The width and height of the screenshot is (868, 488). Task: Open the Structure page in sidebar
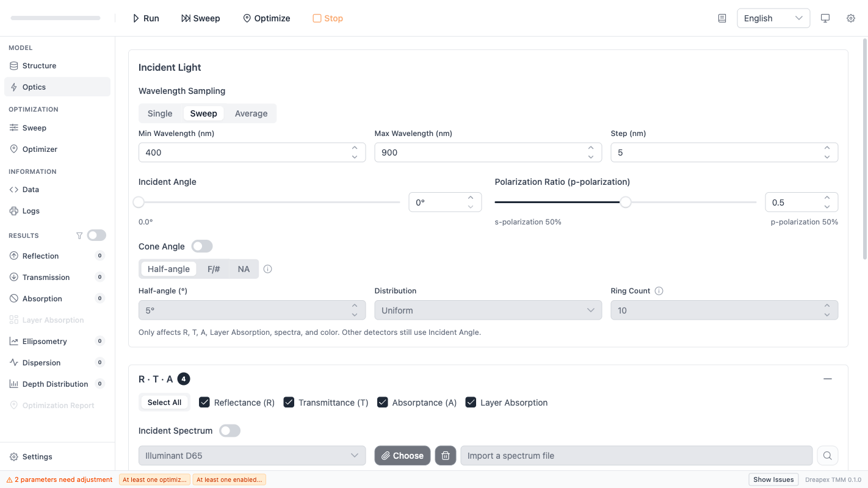[x=39, y=66]
